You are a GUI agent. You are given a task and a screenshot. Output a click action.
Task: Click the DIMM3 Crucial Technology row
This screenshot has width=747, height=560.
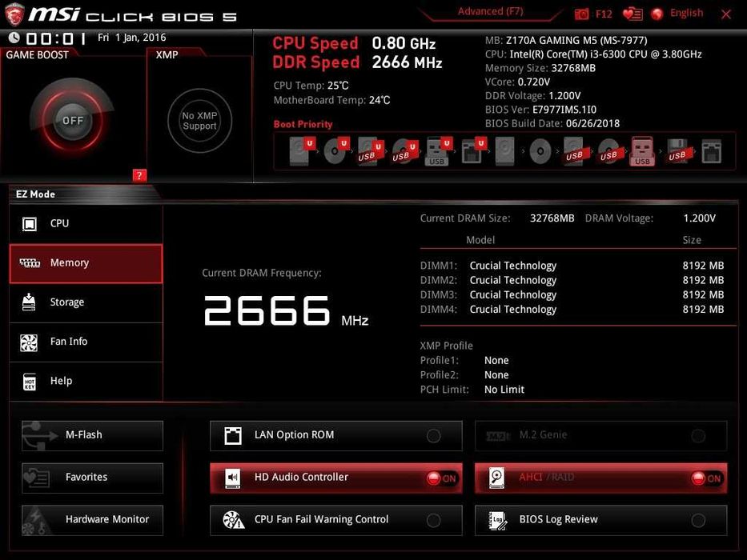pos(572,294)
